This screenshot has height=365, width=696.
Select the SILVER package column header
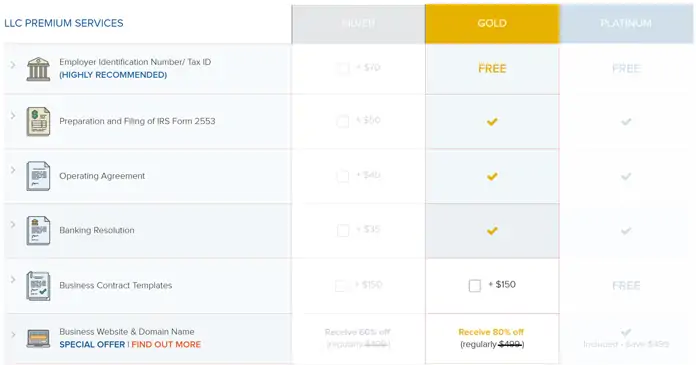tap(358, 24)
